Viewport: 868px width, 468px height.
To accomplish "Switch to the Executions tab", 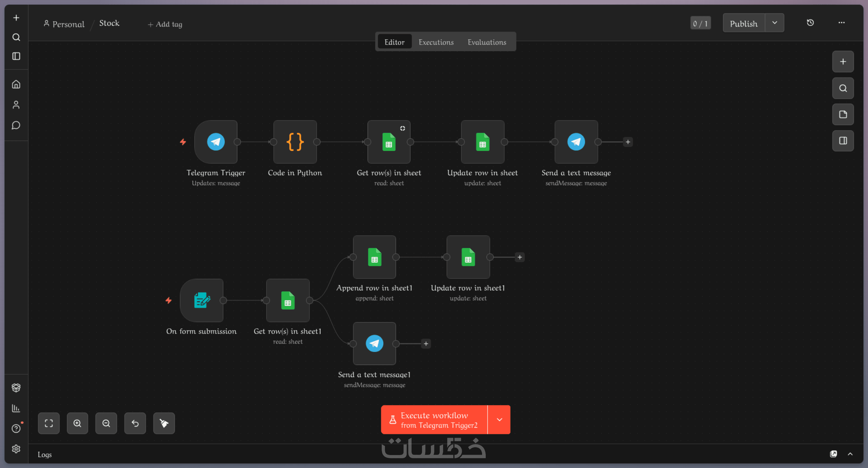I will (436, 42).
